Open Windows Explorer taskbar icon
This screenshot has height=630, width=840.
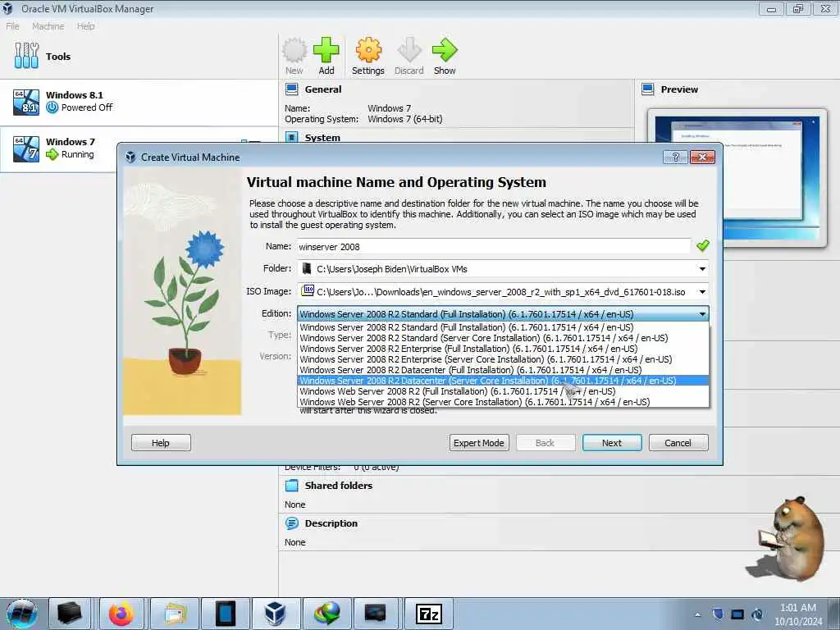[x=174, y=614]
